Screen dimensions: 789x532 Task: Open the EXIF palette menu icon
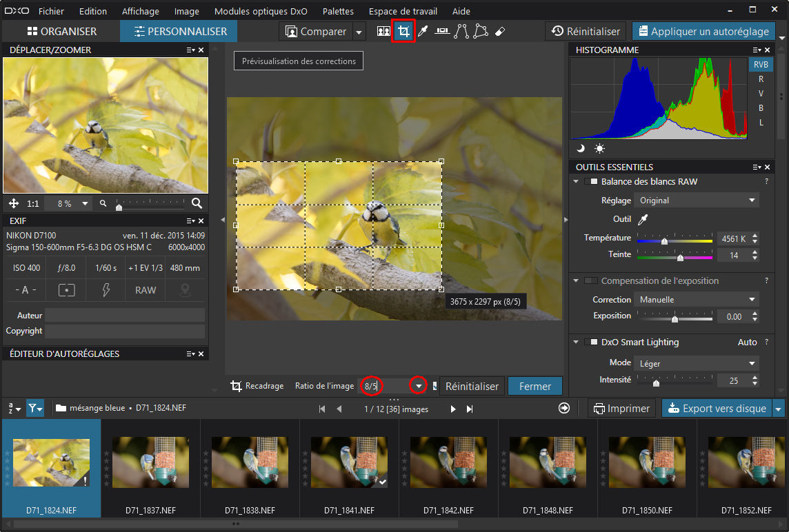190,221
